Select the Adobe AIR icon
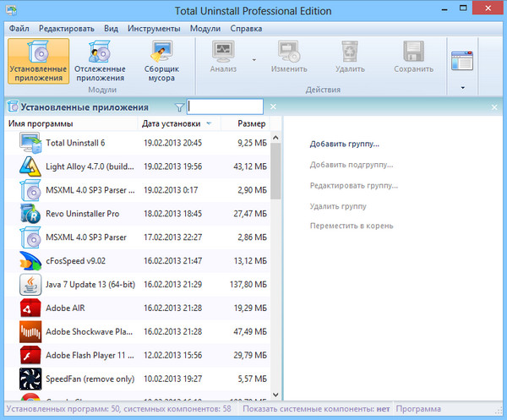This screenshot has width=507, height=420. click(x=30, y=308)
